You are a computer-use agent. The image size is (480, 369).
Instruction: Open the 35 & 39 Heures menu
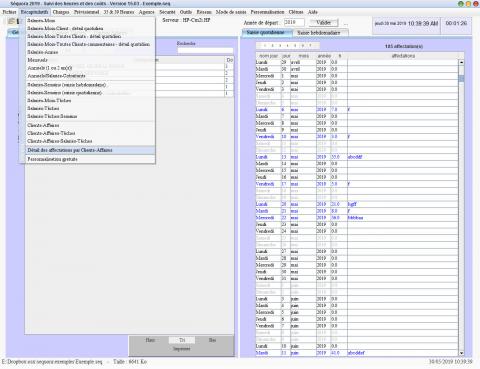coord(119,12)
